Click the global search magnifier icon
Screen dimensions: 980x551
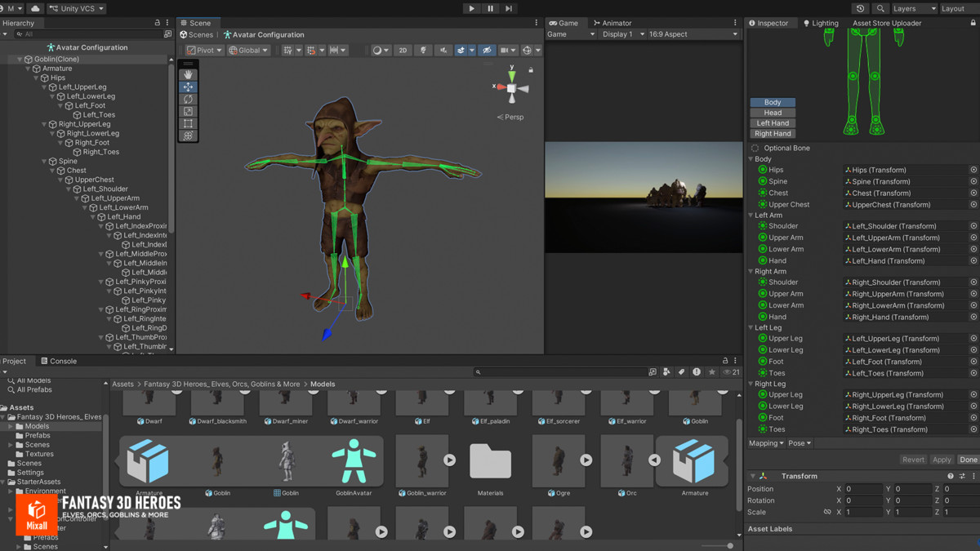(x=880, y=8)
